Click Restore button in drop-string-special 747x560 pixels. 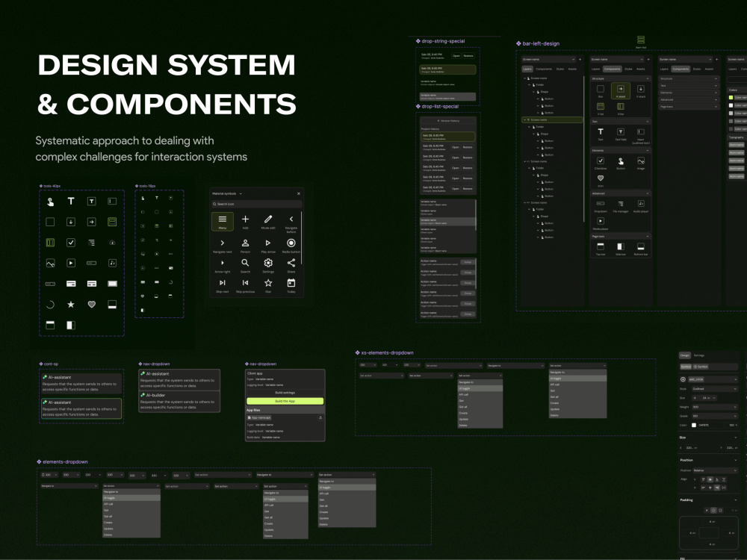[x=468, y=56]
